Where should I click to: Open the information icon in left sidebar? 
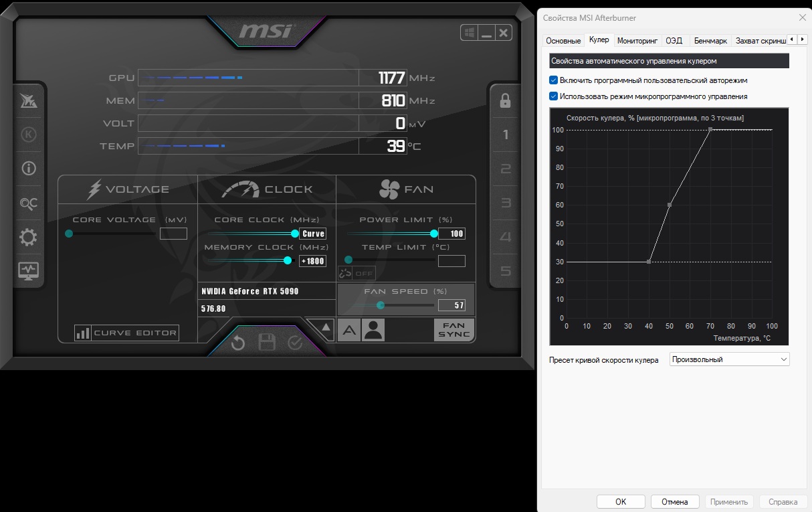point(28,169)
